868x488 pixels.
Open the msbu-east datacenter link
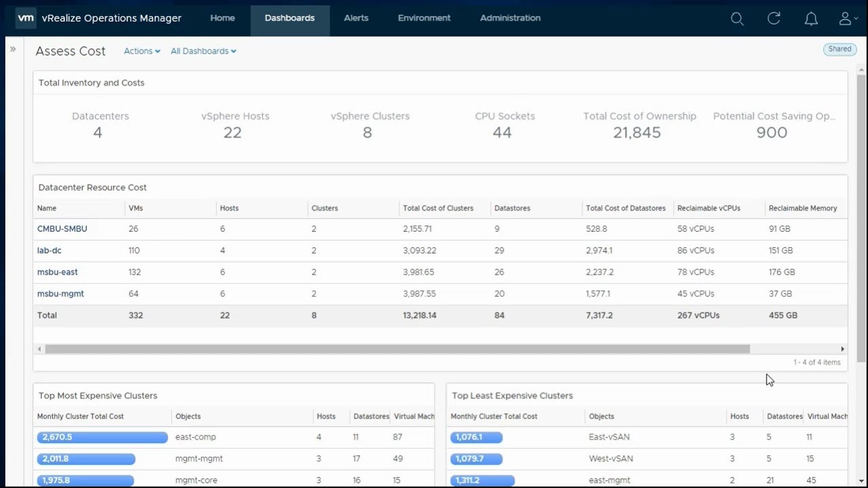click(x=58, y=272)
